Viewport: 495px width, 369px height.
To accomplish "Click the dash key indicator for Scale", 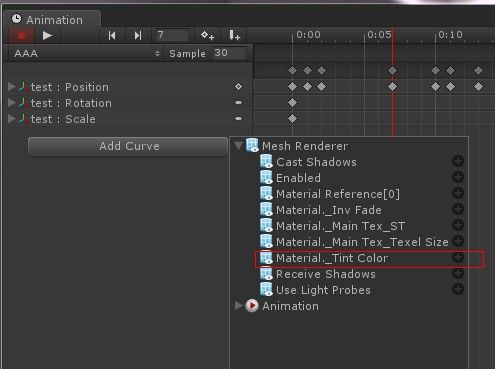I will click(x=238, y=119).
